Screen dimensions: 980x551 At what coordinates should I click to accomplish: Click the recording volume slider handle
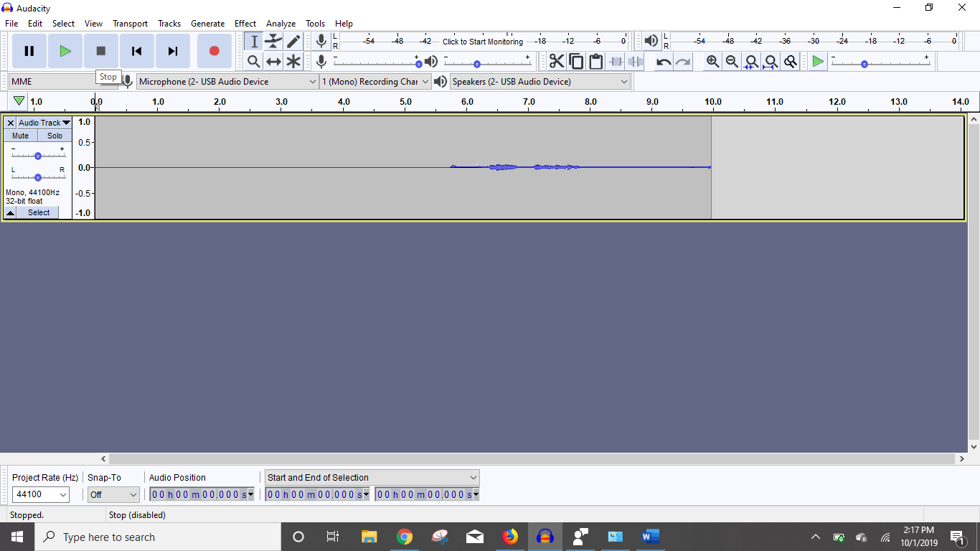coord(418,64)
